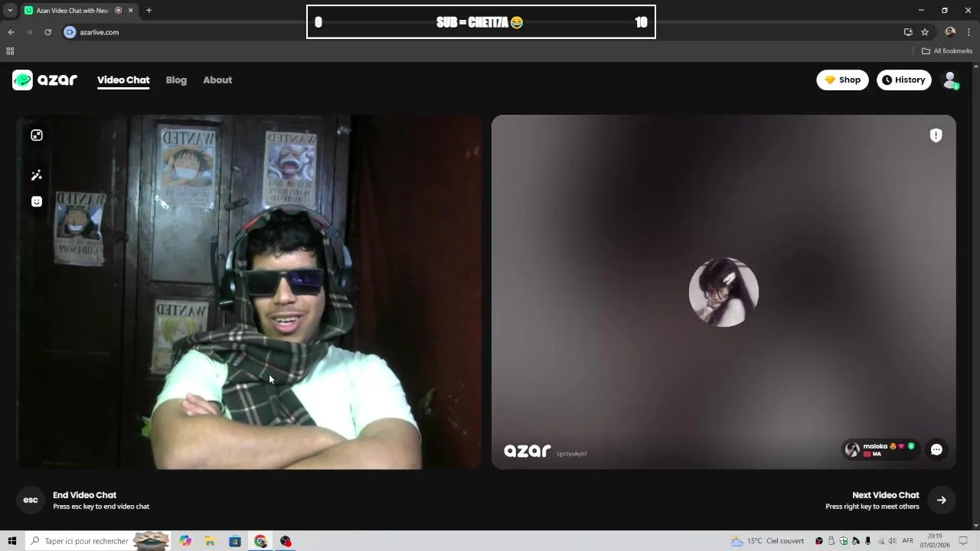Open maloka's profile badge
The width and height of the screenshot is (980, 551).
pos(881,449)
